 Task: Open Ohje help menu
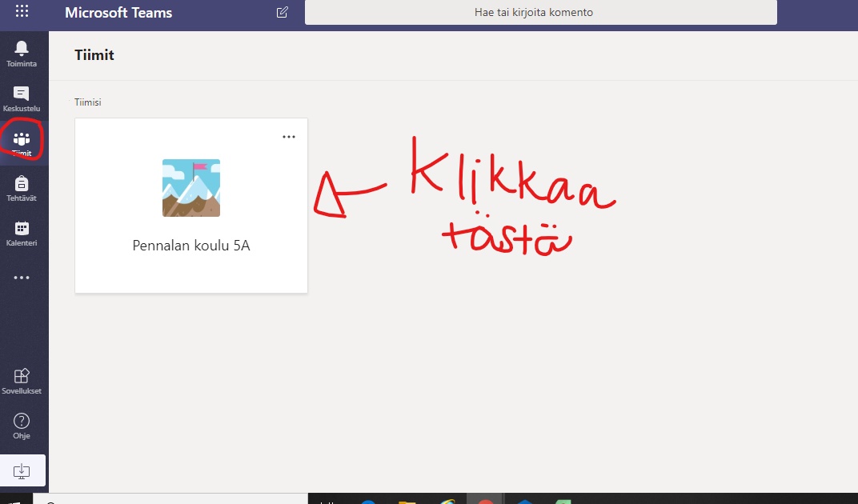(x=22, y=426)
